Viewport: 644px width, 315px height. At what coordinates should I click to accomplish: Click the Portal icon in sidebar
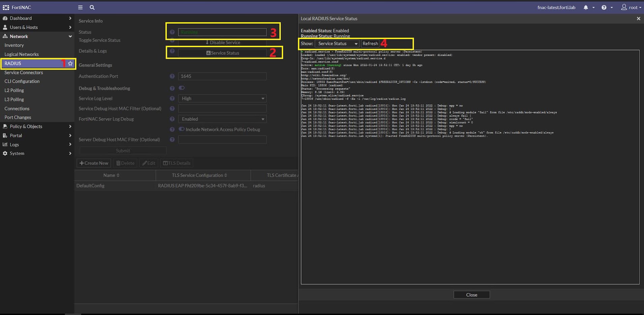click(x=5, y=135)
